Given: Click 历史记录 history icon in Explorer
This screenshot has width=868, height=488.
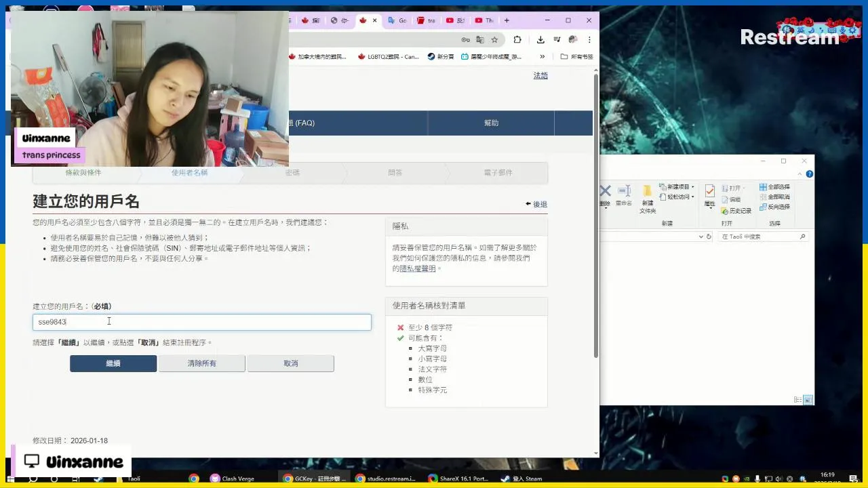Looking at the screenshot, I should pos(736,211).
